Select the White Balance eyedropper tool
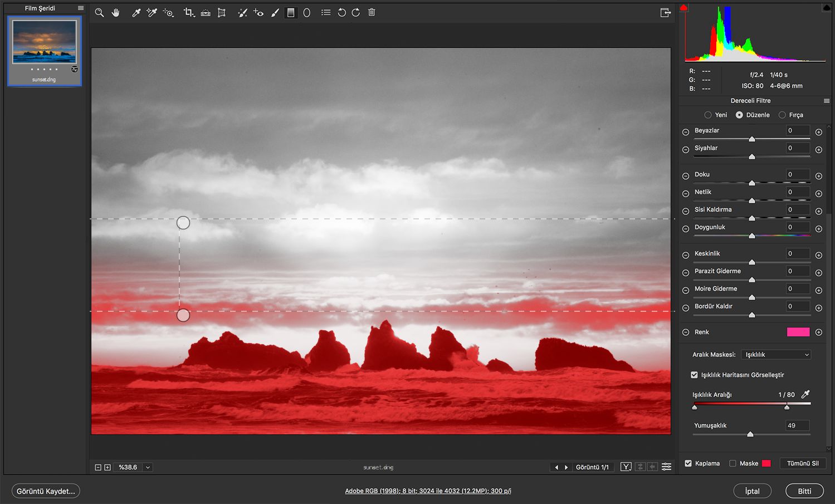Viewport: 835px width, 504px height. tap(136, 12)
